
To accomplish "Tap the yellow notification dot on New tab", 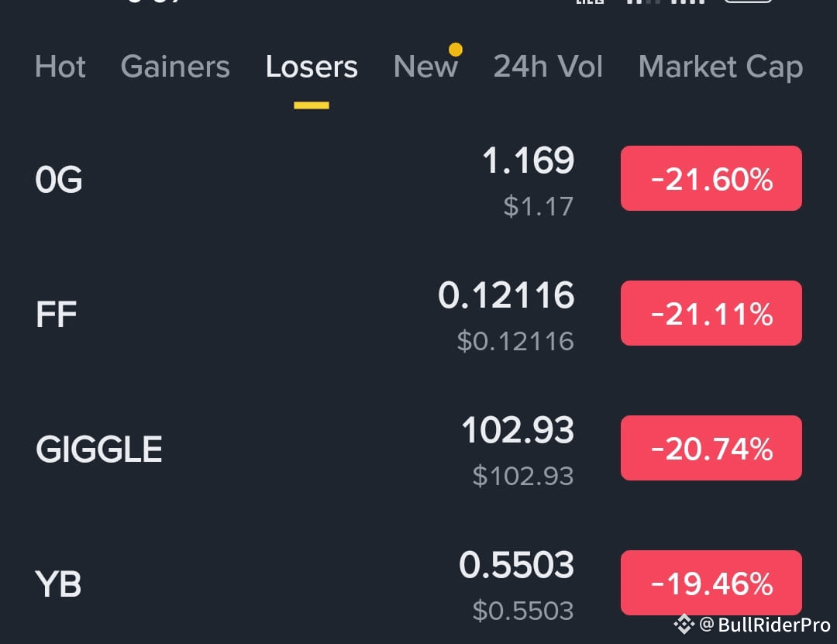I will 456,48.
